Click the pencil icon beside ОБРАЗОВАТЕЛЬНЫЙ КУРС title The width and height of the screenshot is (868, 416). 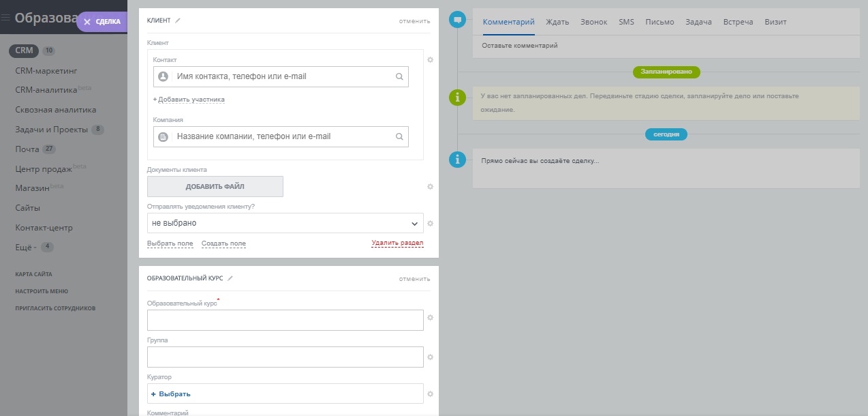(230, 278)
